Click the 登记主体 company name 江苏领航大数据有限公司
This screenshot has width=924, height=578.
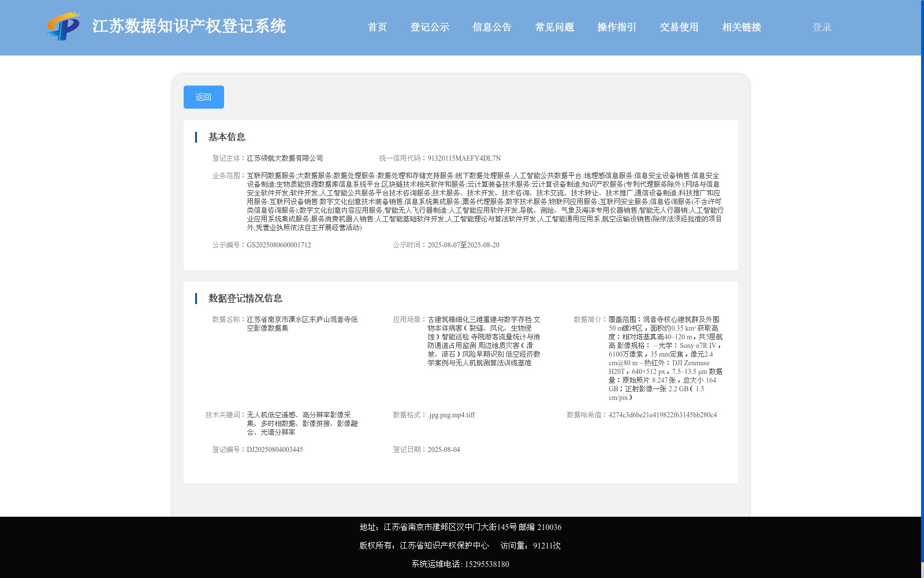click(285, 157)
